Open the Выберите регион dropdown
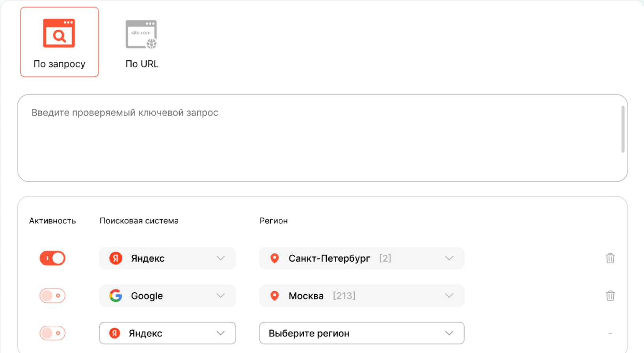Image resolution: width=644 pixels, height=353 pixels. point(362,333)
